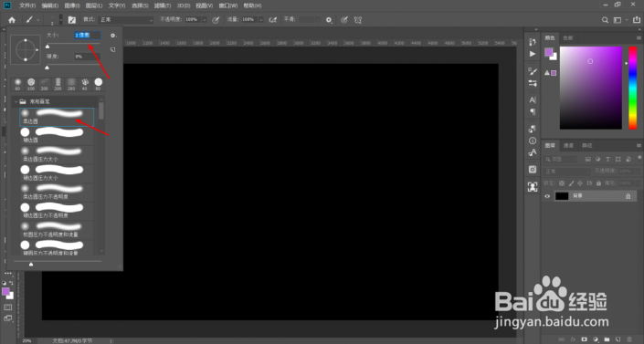Select the 柔边圆压力大小 brush
Screen dimensions: 644x344
tap(57, 155)
